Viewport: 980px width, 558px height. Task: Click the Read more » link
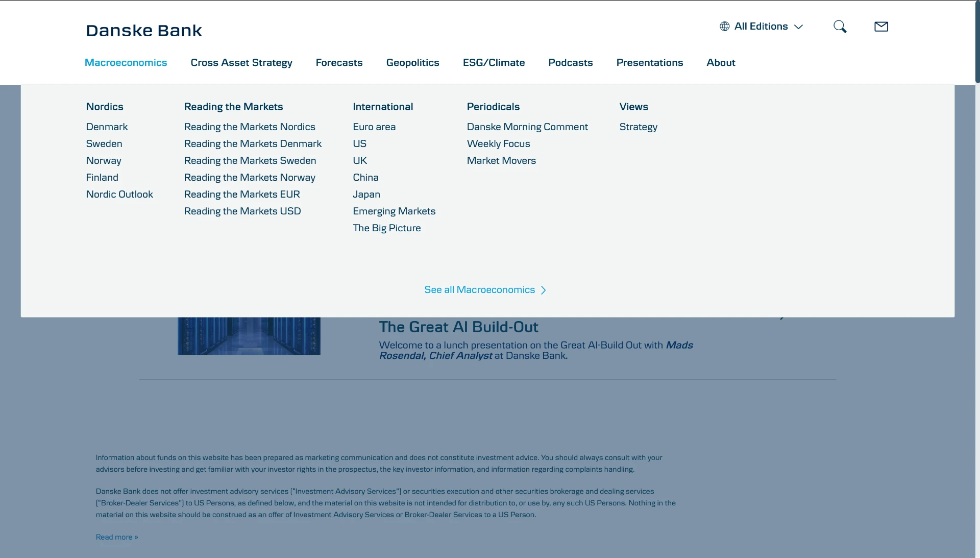pyautogui.click(x=117, y=537)
